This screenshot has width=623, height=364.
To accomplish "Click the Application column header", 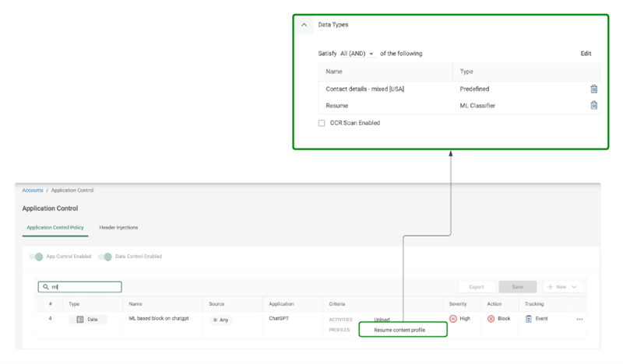I will (x=281, y=303).
